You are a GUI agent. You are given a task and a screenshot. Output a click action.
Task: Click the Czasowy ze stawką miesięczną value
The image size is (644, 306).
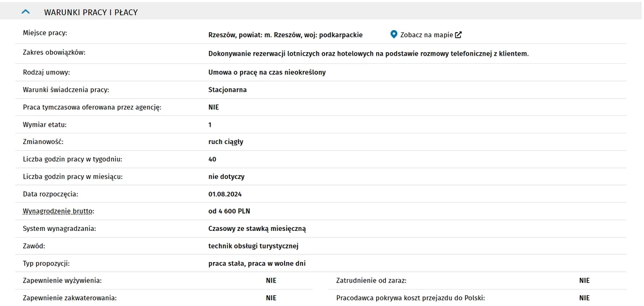click(x=257, y=228)
